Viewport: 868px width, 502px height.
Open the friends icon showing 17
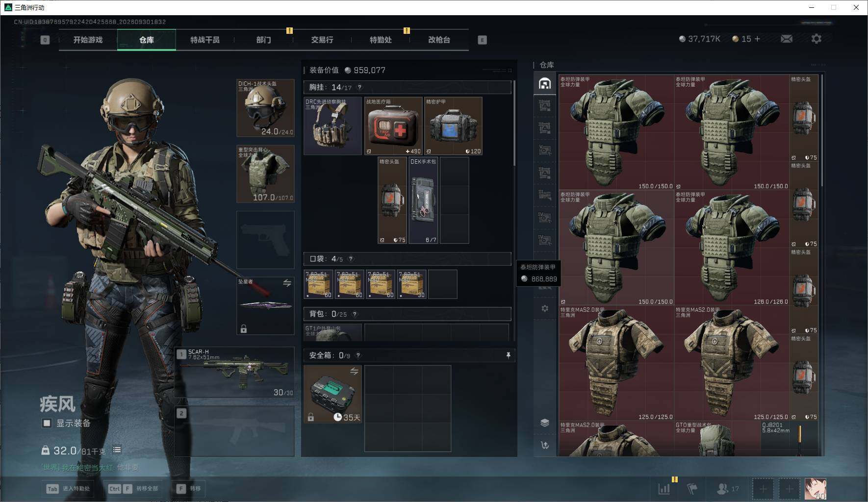[728, 489]
